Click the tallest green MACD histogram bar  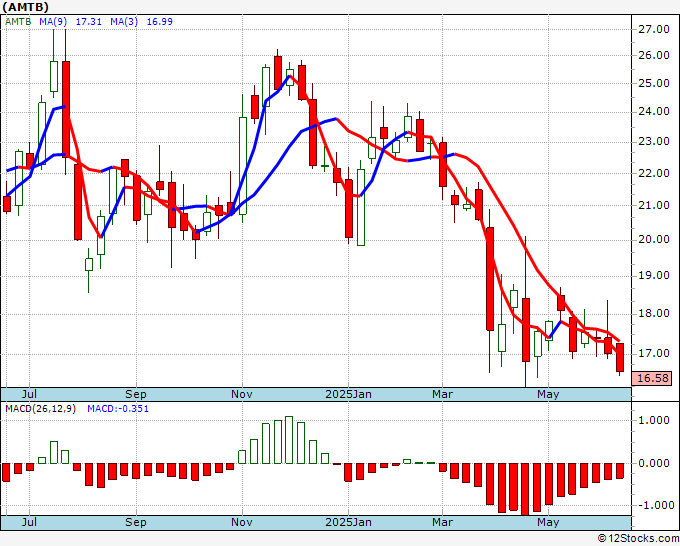289,440
